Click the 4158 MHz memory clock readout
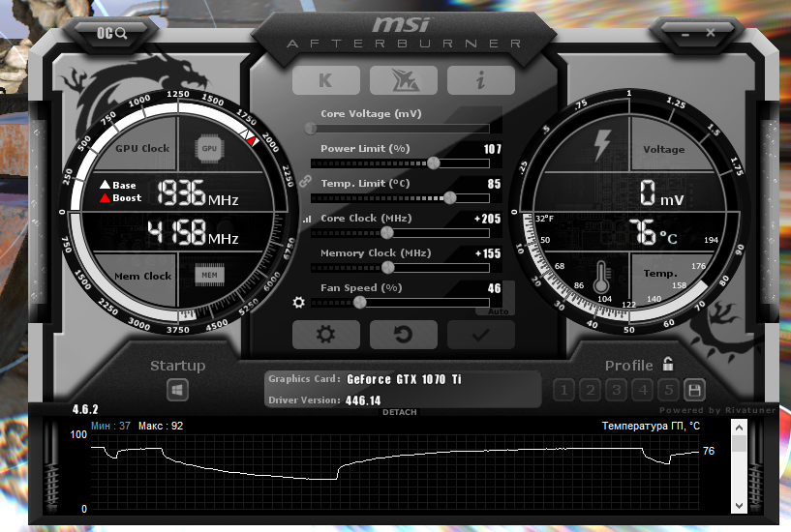The height and width of the screenshot is (532, 791). (193, 232)
